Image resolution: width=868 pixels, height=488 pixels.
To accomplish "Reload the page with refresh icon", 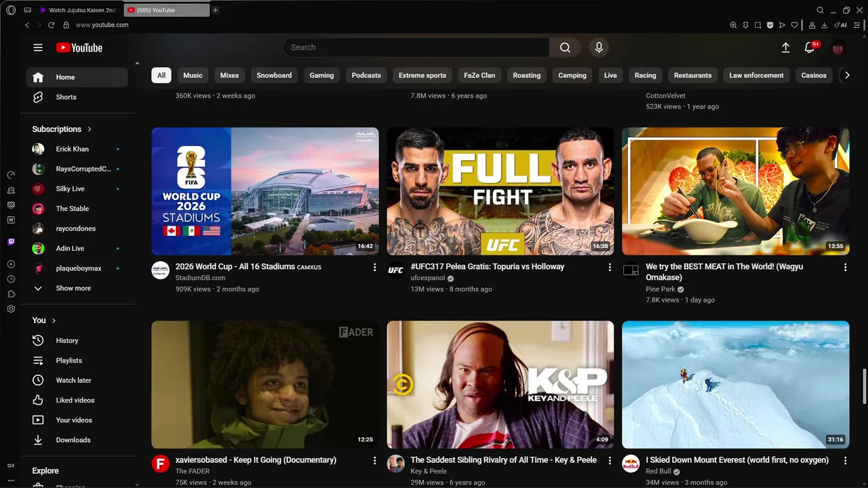I will coord(51,25).
